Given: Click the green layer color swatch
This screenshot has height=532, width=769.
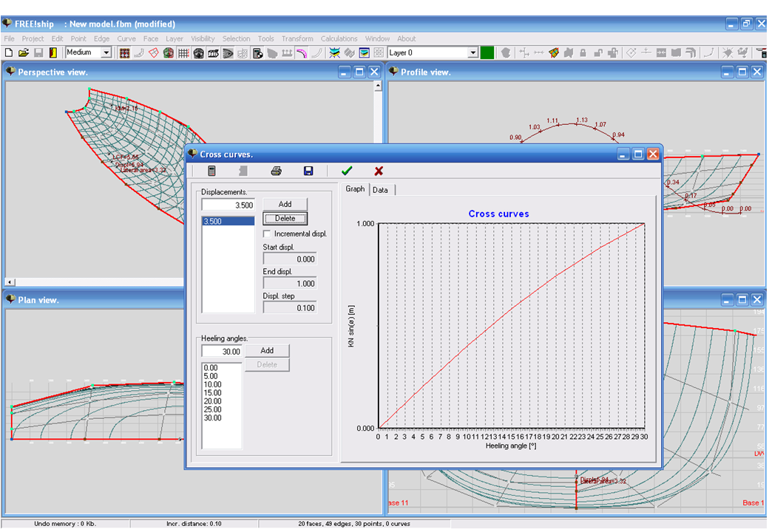Looking at the screenshot, I should tap(487, 53).
